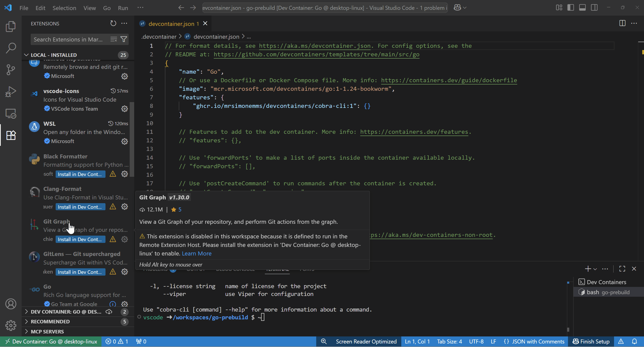Click the Dev Container remote indicator

pos(51,341)
